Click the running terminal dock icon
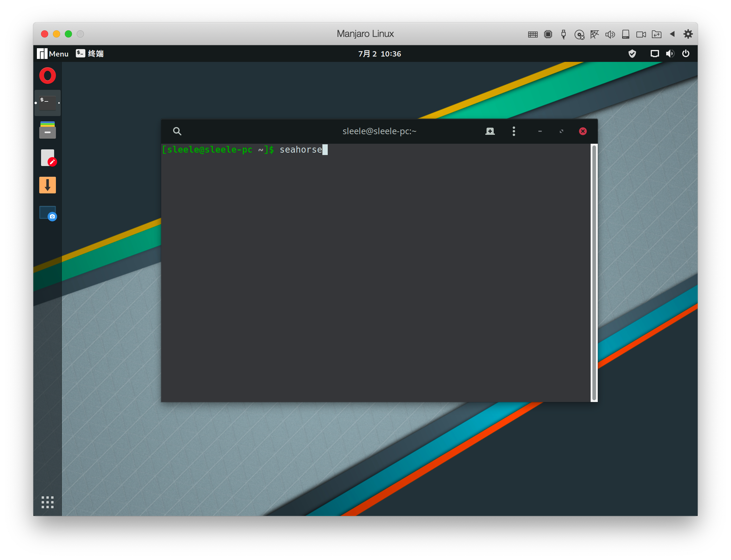 tap(47, 103)
